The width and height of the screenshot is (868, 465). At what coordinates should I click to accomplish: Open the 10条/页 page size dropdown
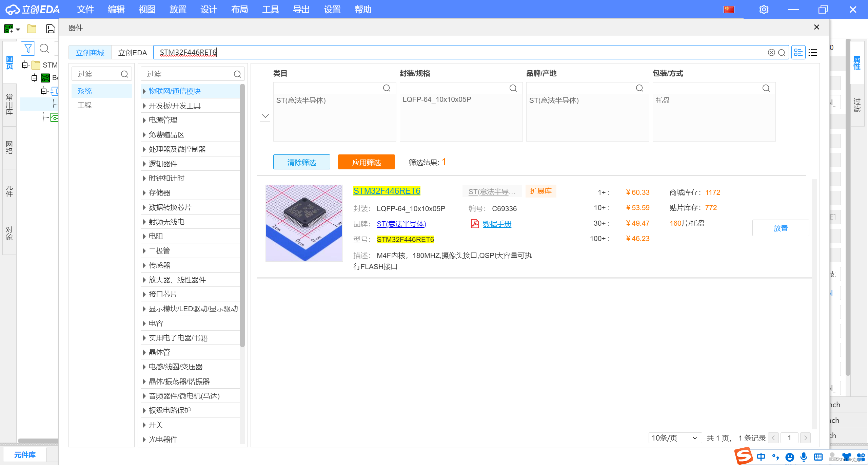674,438
